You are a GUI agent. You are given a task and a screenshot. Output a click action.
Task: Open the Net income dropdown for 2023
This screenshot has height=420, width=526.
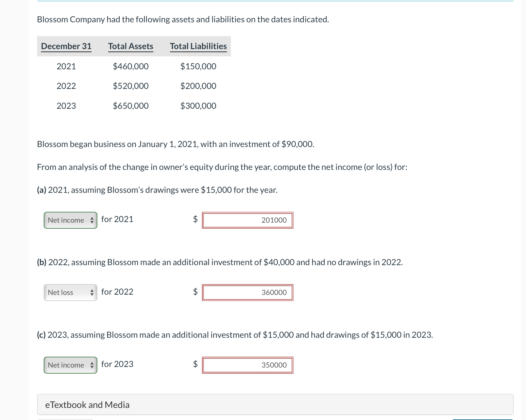click(70, 365)
